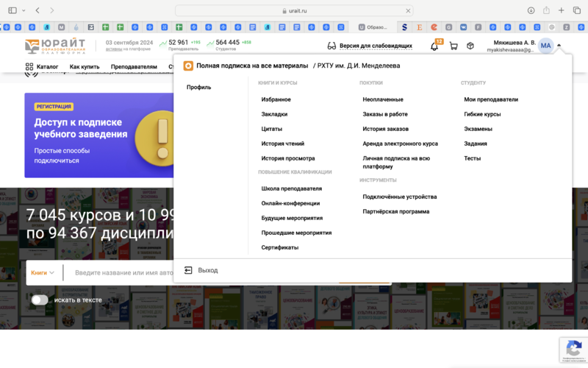Click the glasses icon for visually impaired version
The image size is (588, 368).
pyautogui.click(x=331, y=46)
